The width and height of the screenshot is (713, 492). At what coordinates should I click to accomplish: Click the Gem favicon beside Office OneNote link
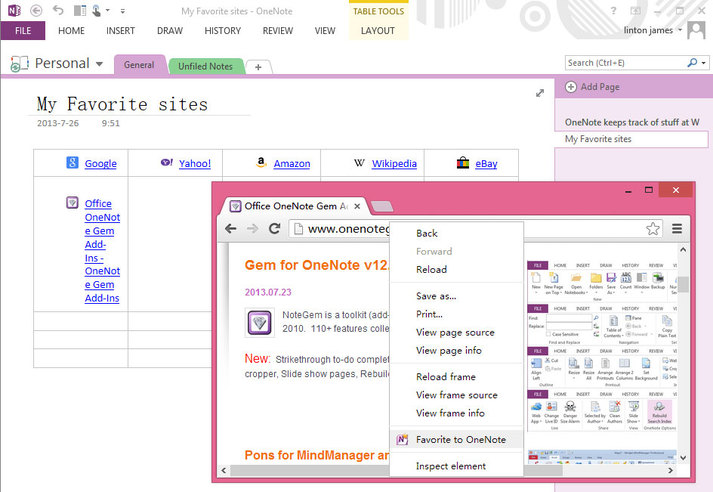(x=72, y=202)
